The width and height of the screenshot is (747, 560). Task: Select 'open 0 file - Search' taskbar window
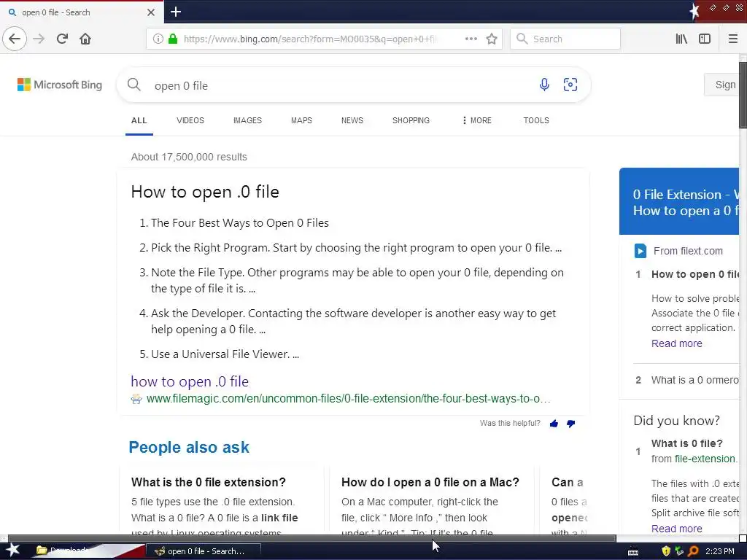coord(204,551)
